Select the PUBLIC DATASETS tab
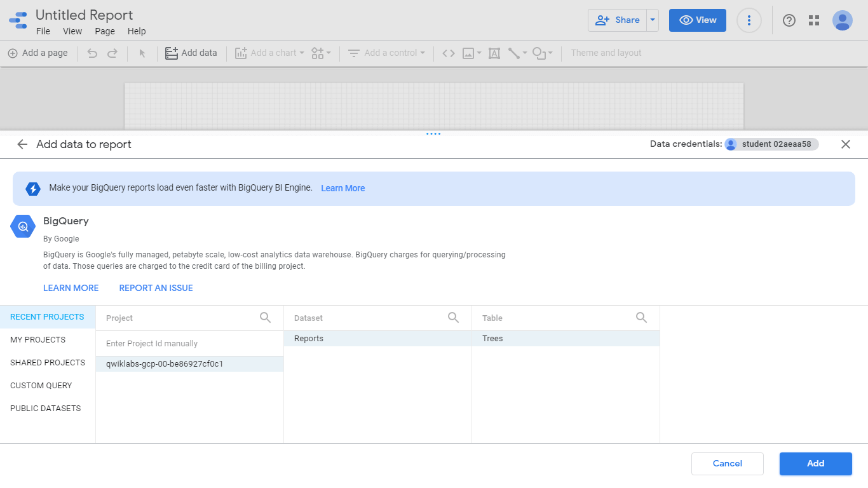 click(48, 409)
